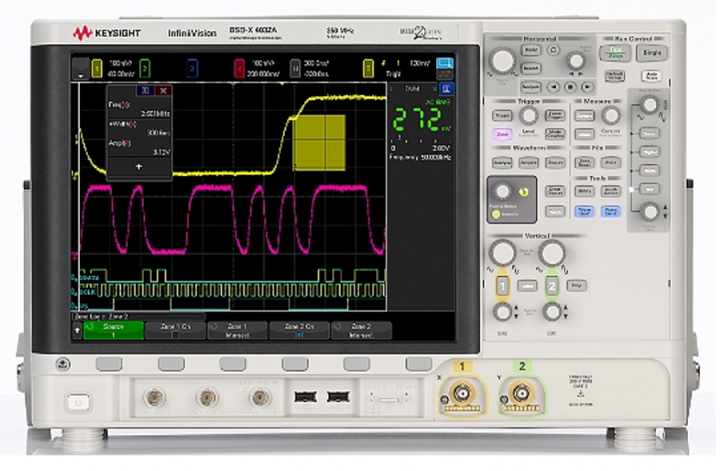Push the navigate stop square key
Image resolution: width=720 pixels, height=471 pixels.
coord(570,87)
